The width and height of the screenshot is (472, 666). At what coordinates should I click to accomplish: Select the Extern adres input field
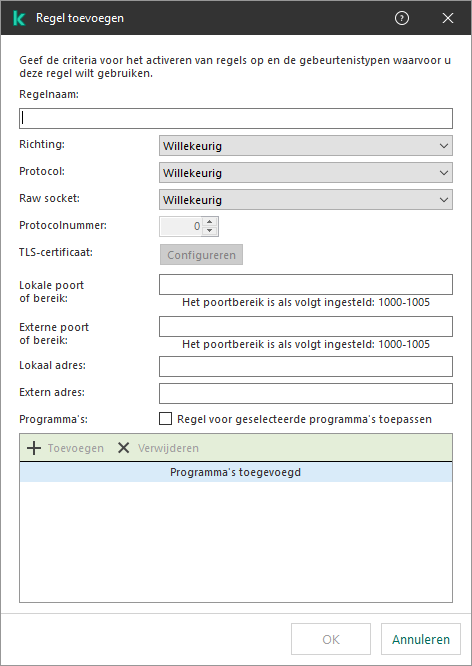click(306, 393)
